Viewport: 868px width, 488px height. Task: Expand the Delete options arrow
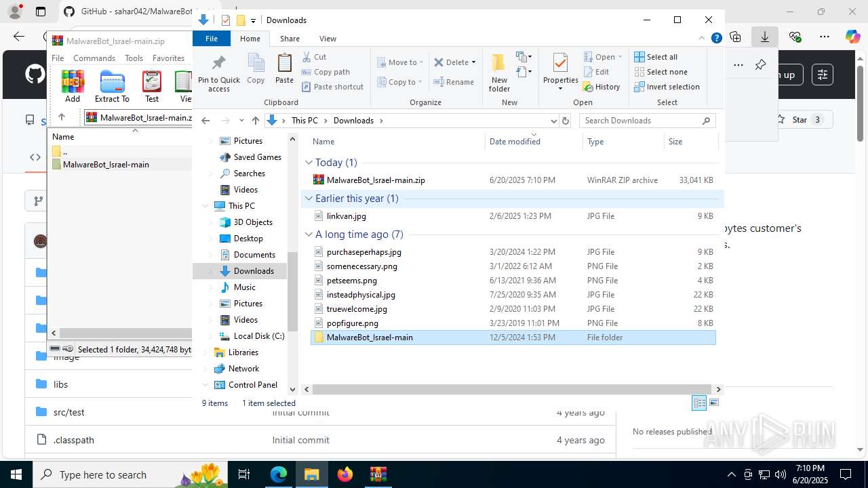[x=473, y=62]
